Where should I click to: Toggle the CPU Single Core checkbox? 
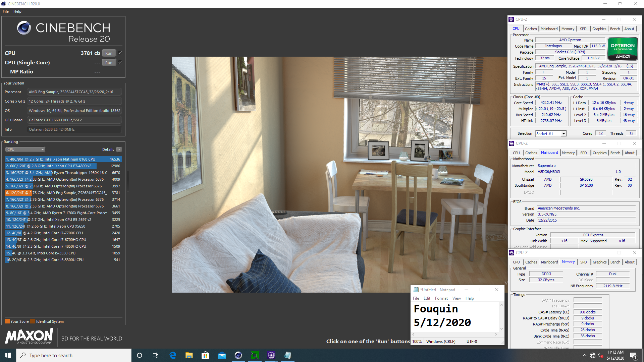click(120, 62)
